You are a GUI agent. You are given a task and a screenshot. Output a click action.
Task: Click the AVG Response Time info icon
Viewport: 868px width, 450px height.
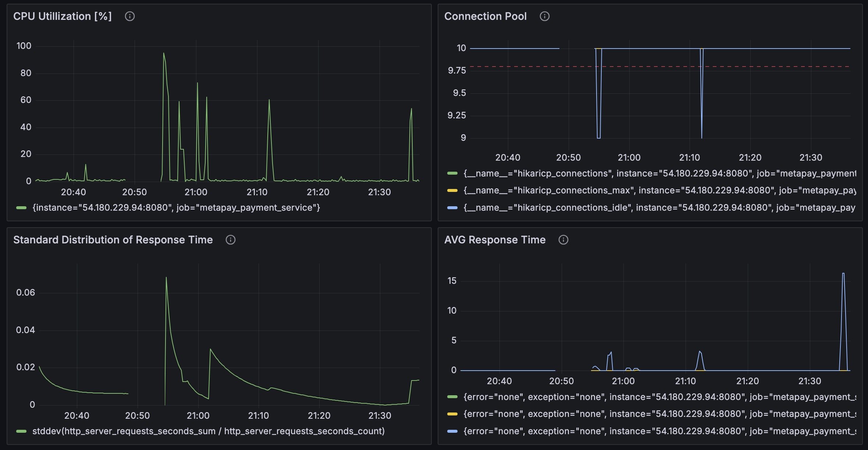click(x=563, y=240)
